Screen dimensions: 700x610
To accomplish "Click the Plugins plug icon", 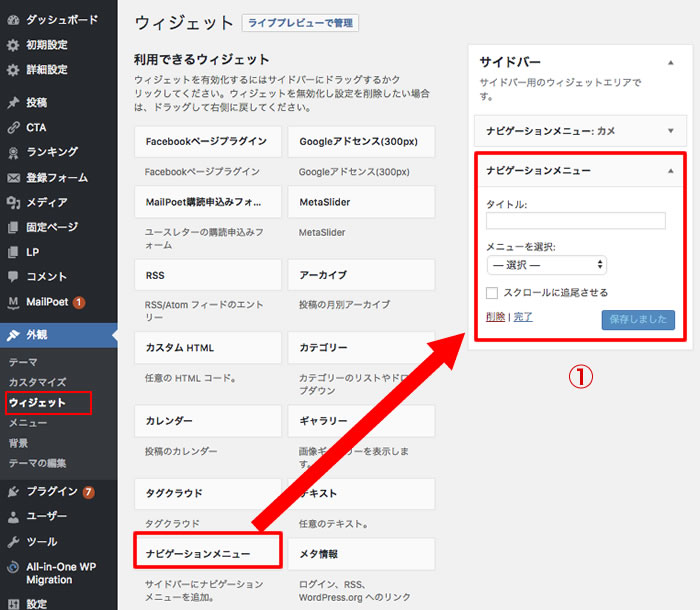I will pos(13,491).
